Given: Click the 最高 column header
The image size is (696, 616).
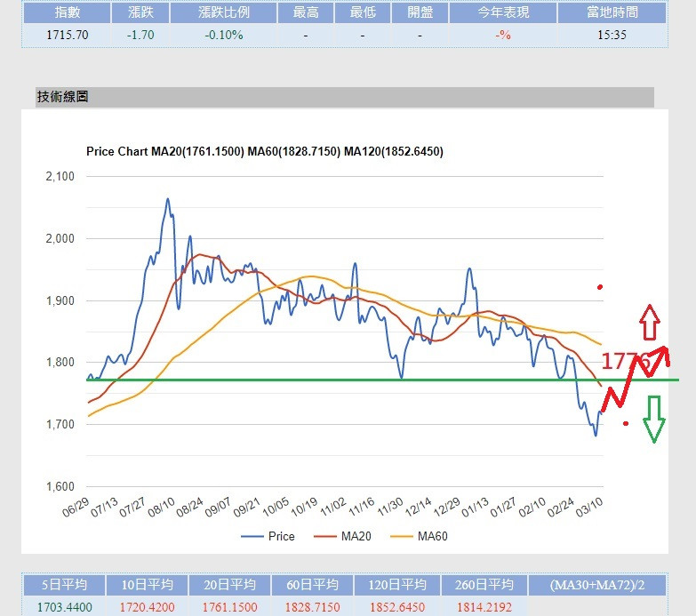Looking at the screenshot, I should (306, 12).
